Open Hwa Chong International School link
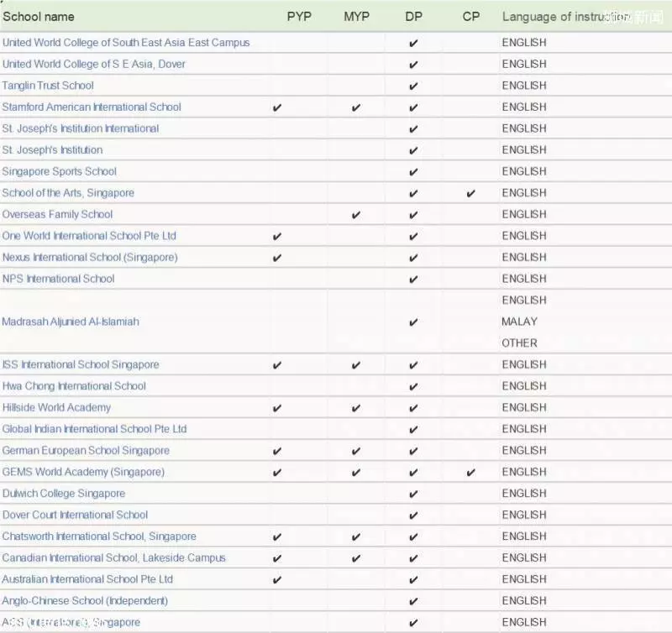 pyautogui.click(x=74, y=386)
